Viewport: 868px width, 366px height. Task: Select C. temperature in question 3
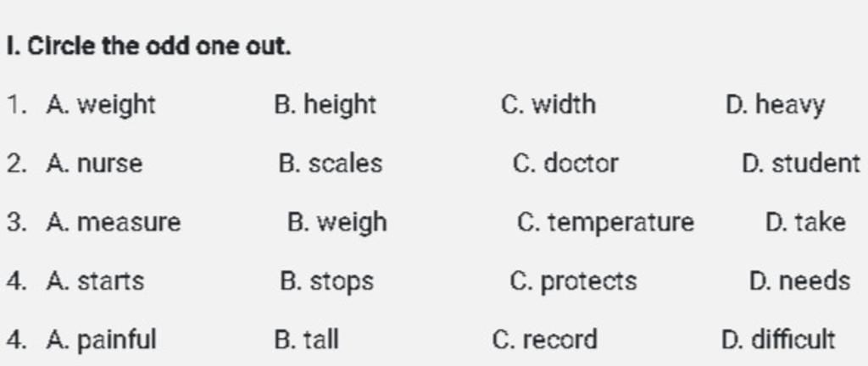point(605,224)
